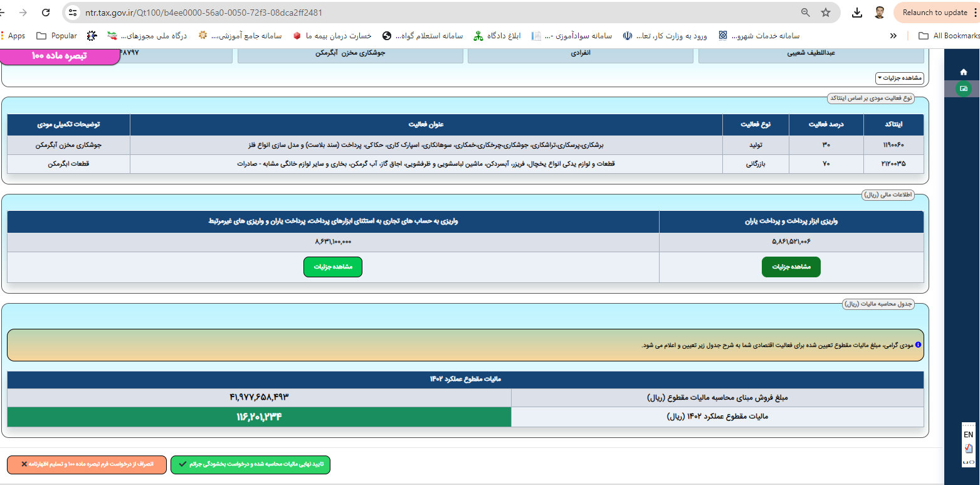
Task: Show hidden bookmarks with the double chevron
Action: click(x=893, y=36)
